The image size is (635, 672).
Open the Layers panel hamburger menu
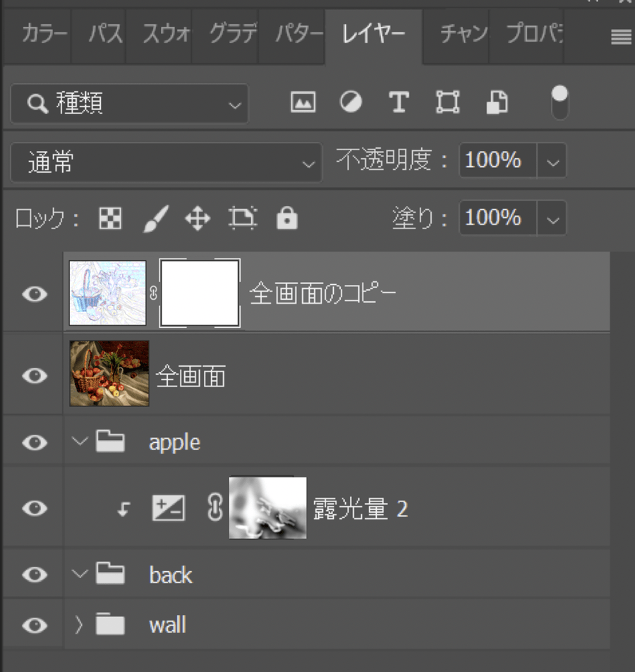click(621, 37)
